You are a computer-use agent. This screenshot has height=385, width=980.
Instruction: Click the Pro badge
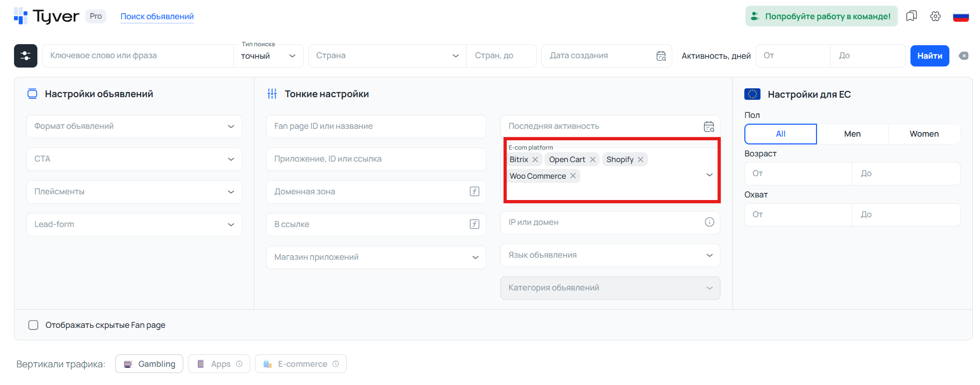[96, 16]
